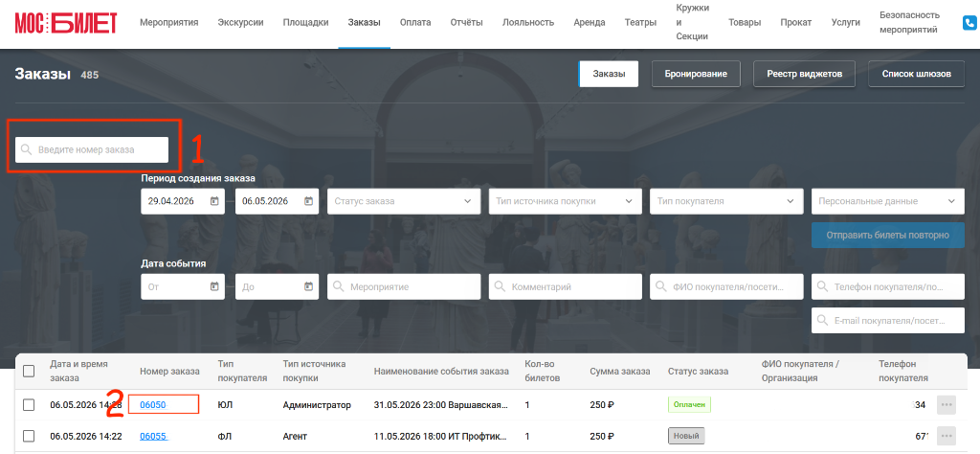Screen dimensions: 980x454
Task: Open calendar icon in event date 'До' field
Action: point(308,286)
